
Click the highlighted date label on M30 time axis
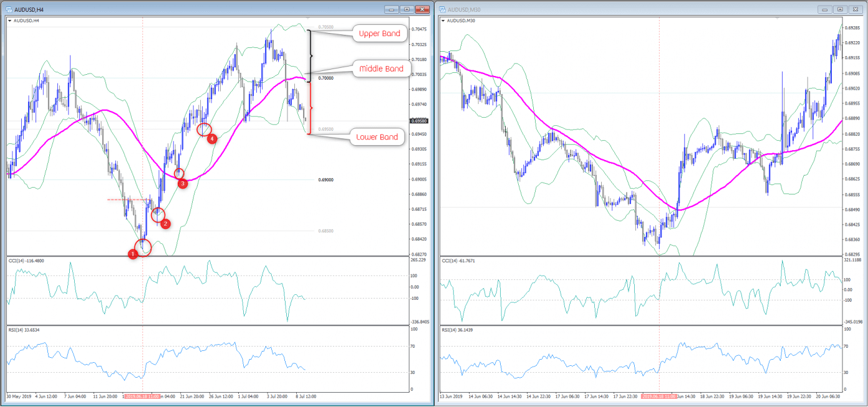click(x=659, y=396)
